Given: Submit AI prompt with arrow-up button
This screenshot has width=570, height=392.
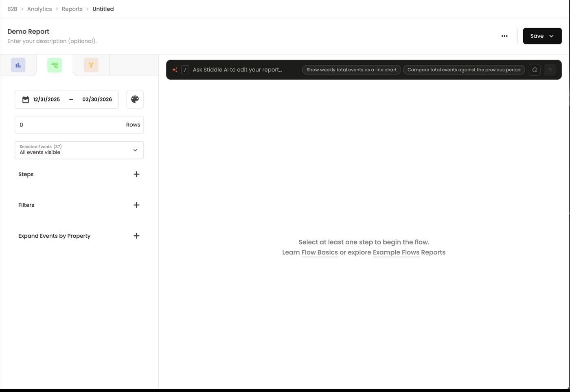Looking at the screenshot, I should (550, 70).
